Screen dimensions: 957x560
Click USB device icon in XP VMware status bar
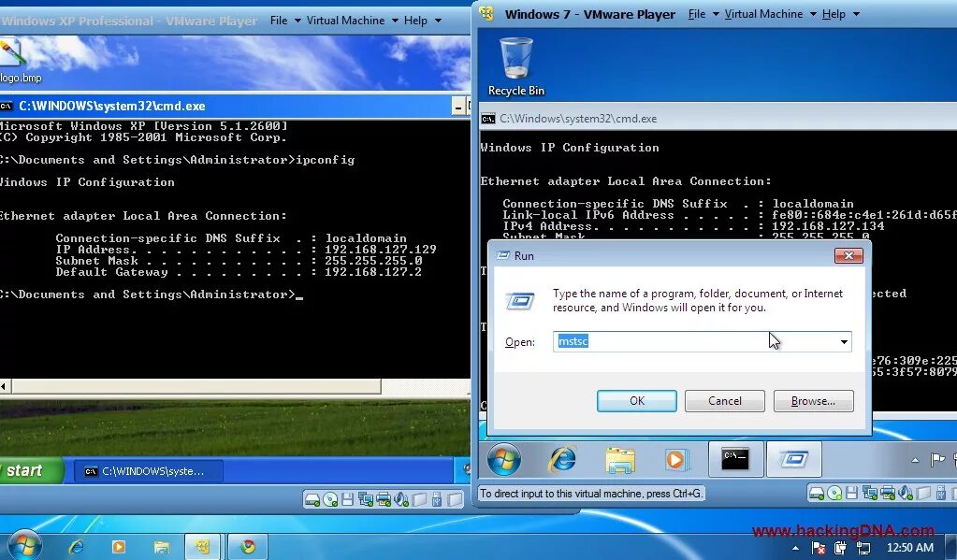click(436, 500)
